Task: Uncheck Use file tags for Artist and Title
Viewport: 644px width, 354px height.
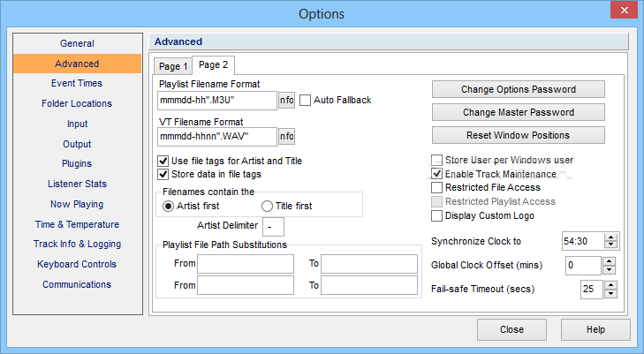Action: tap(163, 161)
